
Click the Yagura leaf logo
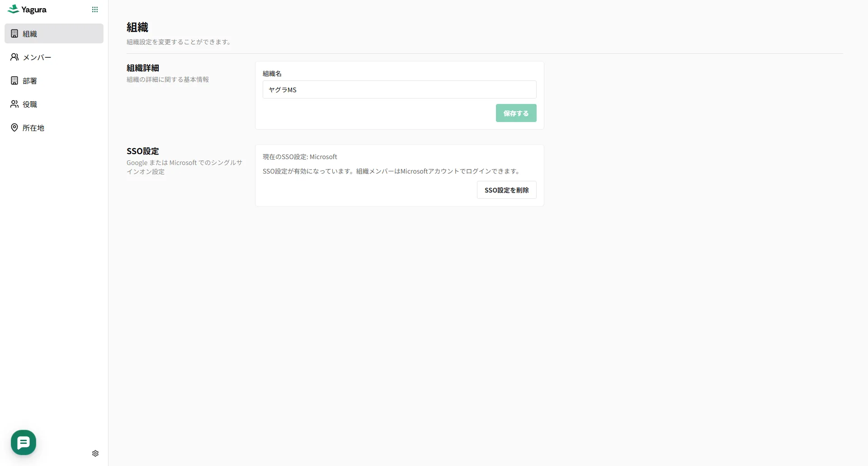pos(13,9)
